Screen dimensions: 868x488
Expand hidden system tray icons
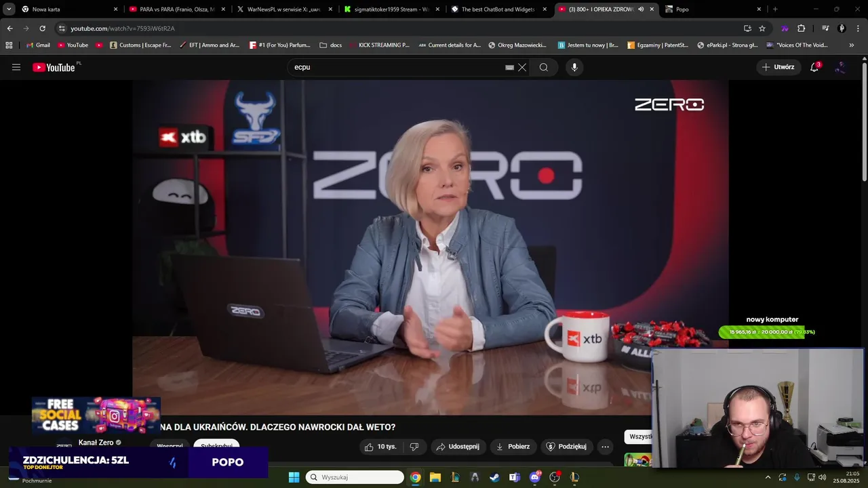(x=768, y=477)
